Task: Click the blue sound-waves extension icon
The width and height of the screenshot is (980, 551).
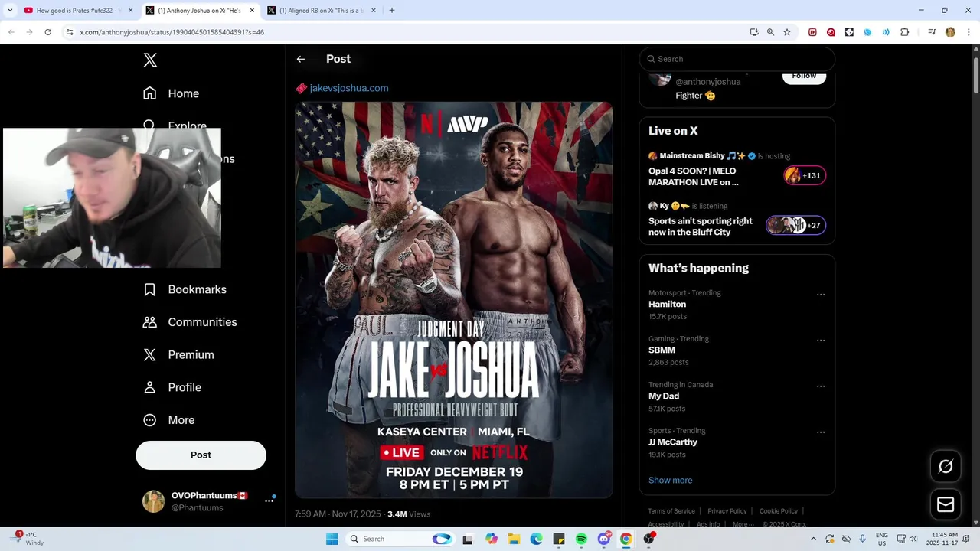Action: (886, 32)
